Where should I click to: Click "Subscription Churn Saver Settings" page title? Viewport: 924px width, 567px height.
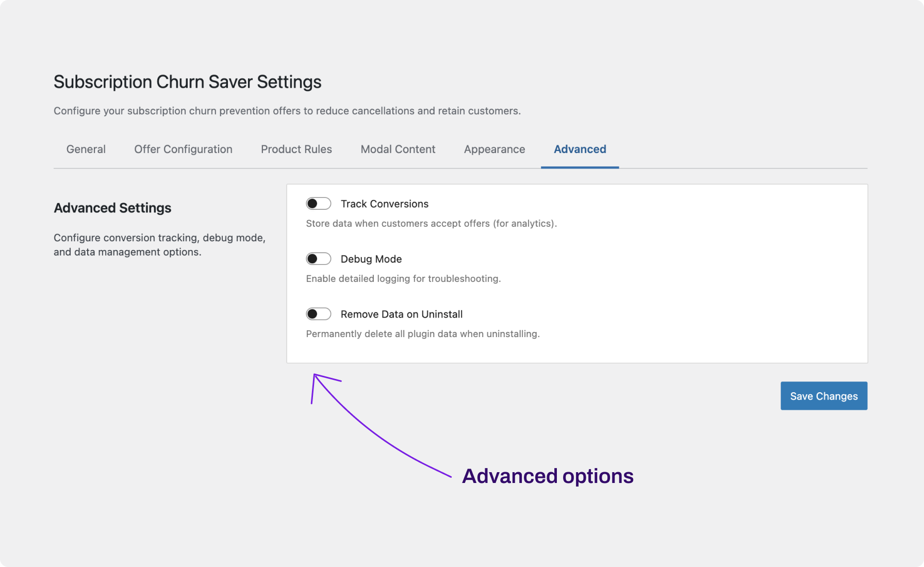click(188, 82)
